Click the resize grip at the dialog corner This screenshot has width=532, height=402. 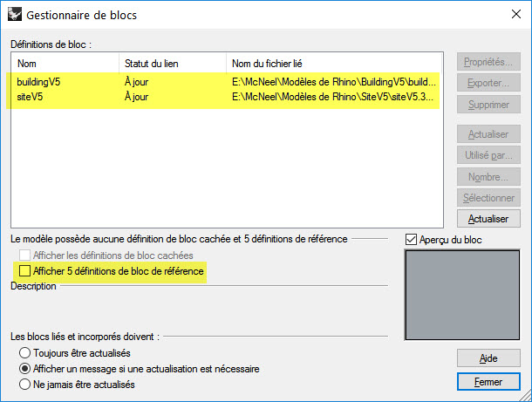pyautogui.click(x=526, y=396)
